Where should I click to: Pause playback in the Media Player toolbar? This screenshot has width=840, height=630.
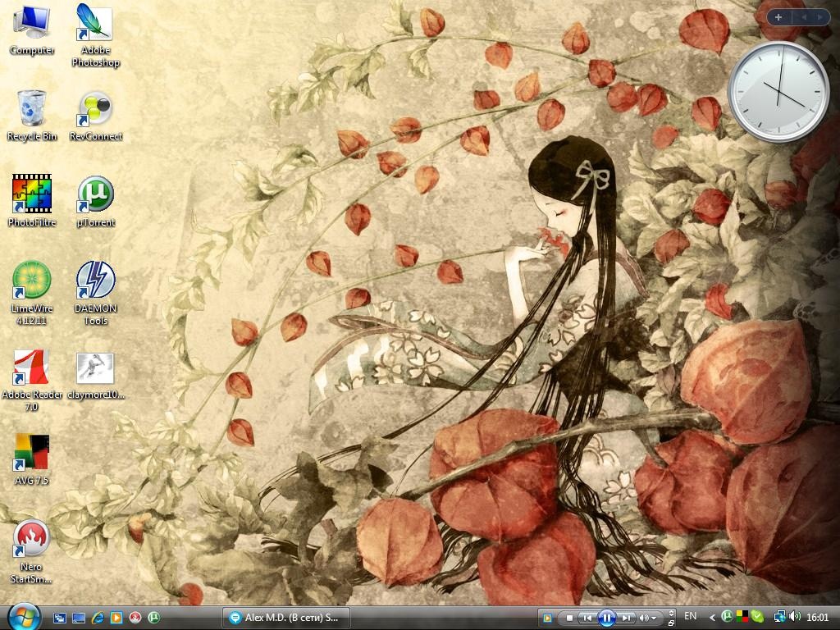coord(606,619)
